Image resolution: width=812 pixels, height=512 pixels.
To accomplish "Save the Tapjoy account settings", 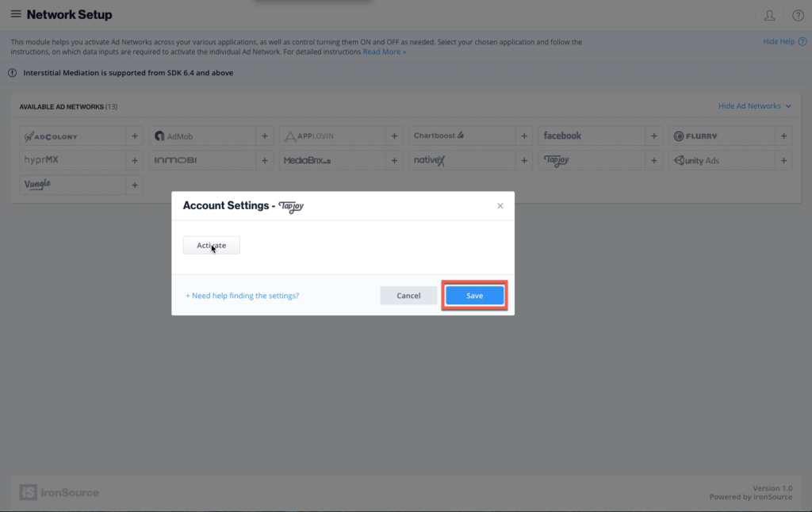I will pos(474,296).
